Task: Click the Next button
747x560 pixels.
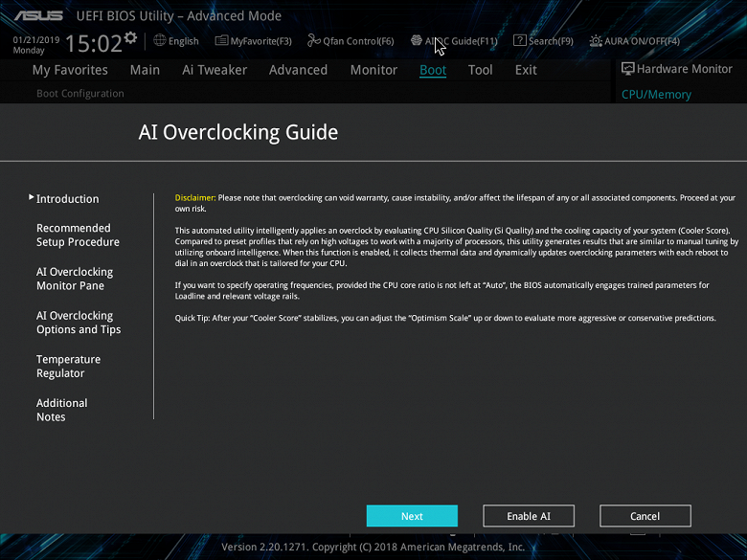Action: tap(412, 516)
